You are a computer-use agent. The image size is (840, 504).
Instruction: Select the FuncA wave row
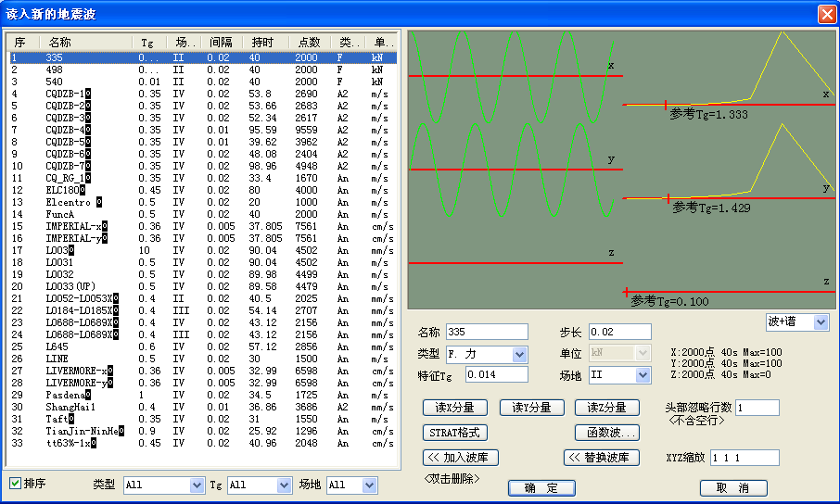pyautogui.click(x=203, y=214)
